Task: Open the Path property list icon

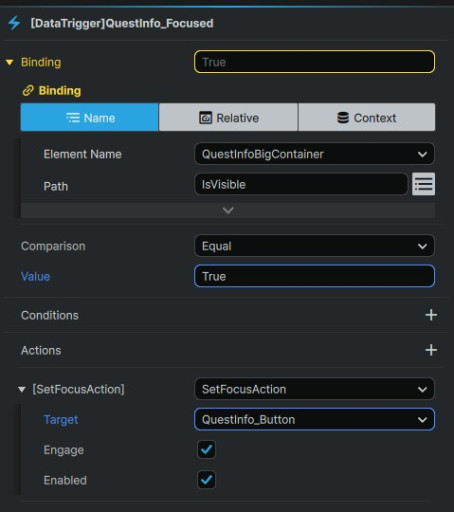Action: 423,184
